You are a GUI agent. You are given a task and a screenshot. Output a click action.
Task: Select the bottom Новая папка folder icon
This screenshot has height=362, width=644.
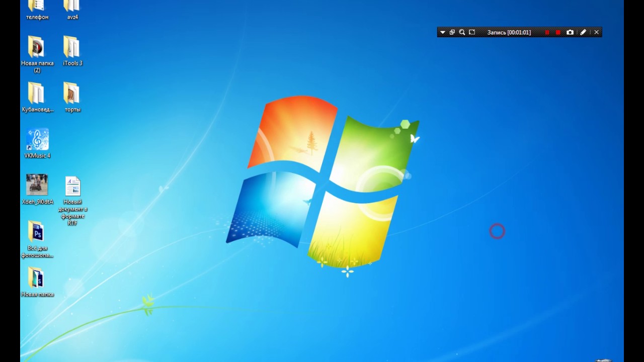click(37, 279)
